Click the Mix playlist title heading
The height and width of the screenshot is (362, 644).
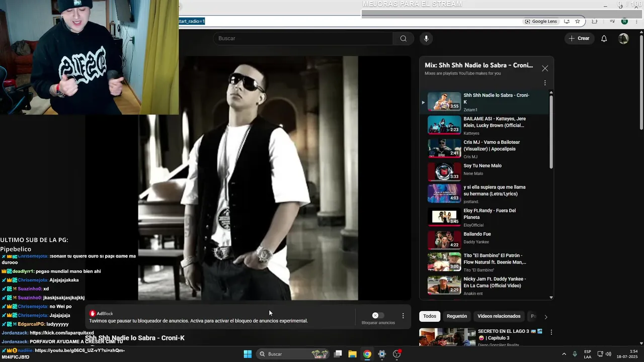tap(478, 65)
